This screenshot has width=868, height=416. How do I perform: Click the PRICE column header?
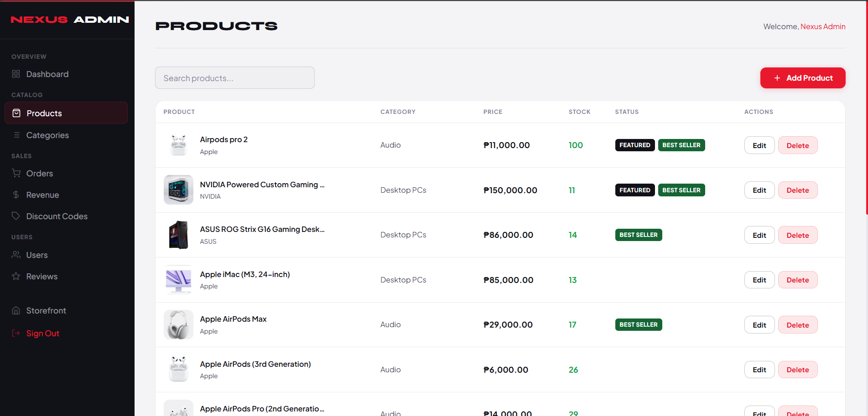[x=493, y=112]
